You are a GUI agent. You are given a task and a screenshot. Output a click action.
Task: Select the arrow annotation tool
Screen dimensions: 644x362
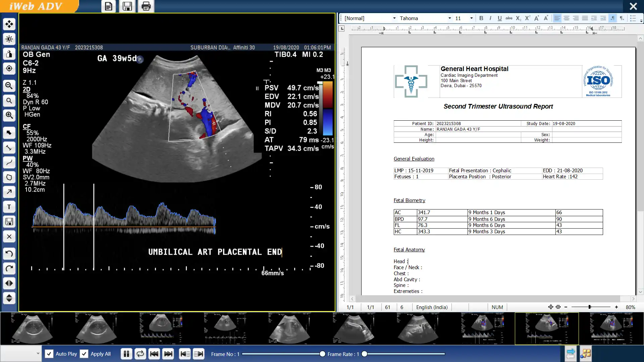[x=9, y=192]
